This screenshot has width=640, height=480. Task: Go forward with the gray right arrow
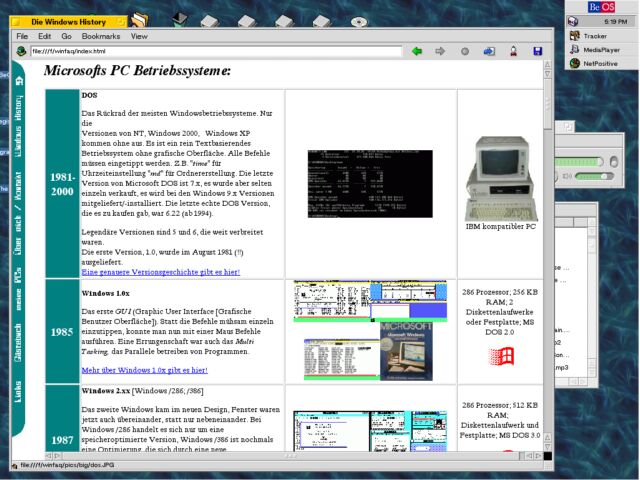click(x=440, y=51)
